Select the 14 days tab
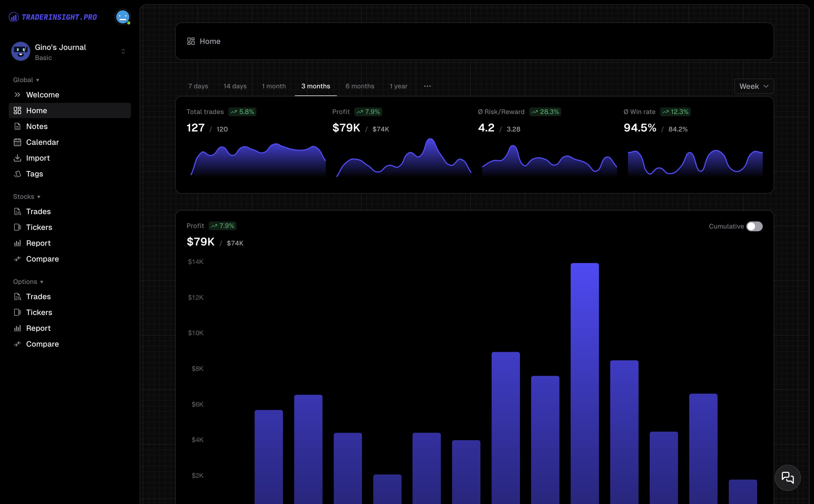 pos(235,86)
